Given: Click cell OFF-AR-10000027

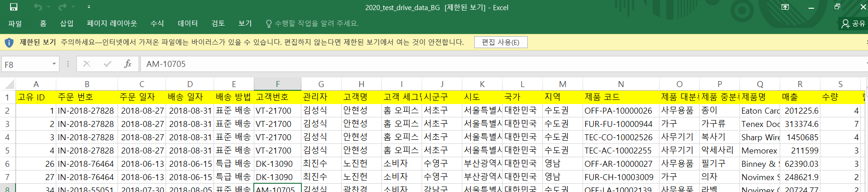Looking at the screenshot, I should click(x=621, y=164).
